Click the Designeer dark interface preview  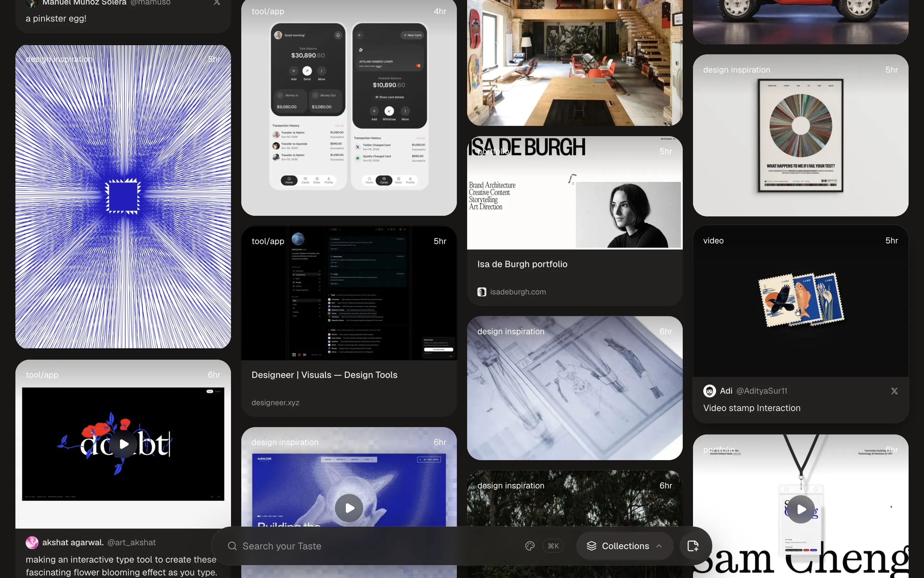tap(349, 293)
